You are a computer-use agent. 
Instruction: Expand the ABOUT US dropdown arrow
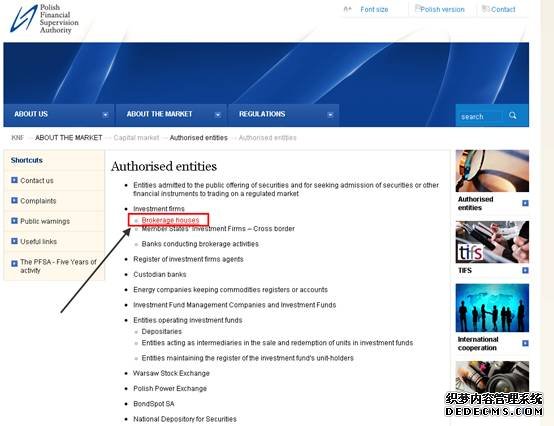coord(105,115)
